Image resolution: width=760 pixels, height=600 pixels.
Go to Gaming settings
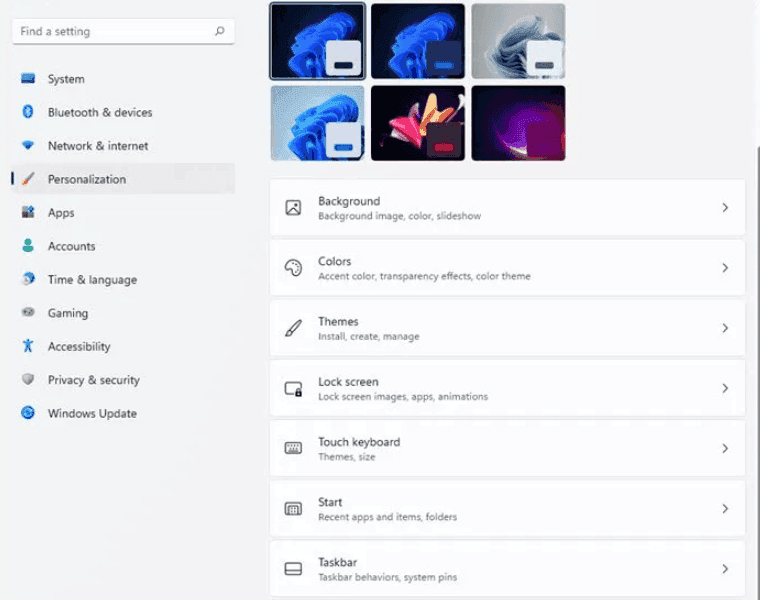(123, 313)
